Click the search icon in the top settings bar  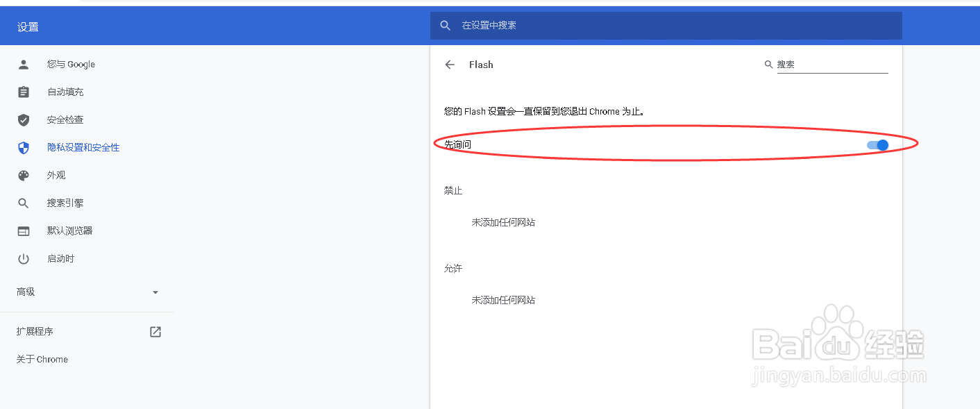[446, 26]
